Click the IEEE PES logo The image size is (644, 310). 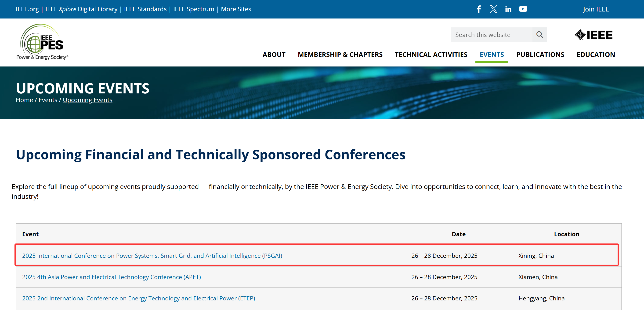pos(42,42)
